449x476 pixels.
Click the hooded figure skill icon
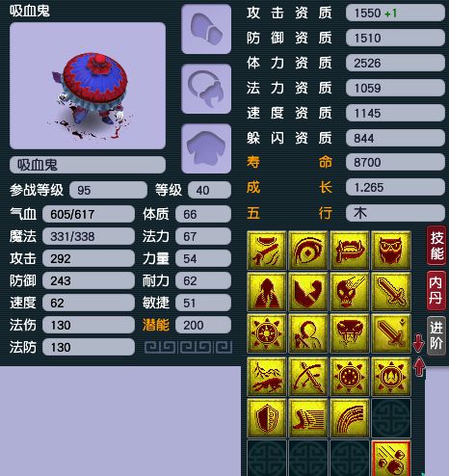[267, 292]
